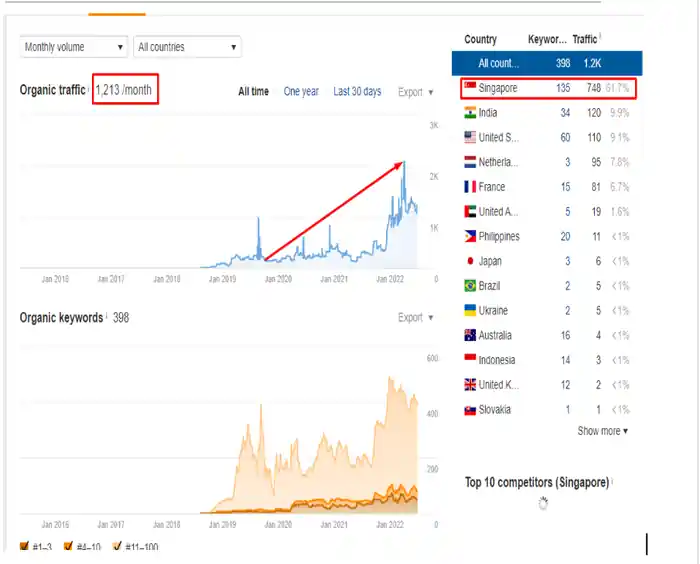Click the Netherlands traffic value 95
The height and width of the screenshot is (564, 700).
click(596, 162)
